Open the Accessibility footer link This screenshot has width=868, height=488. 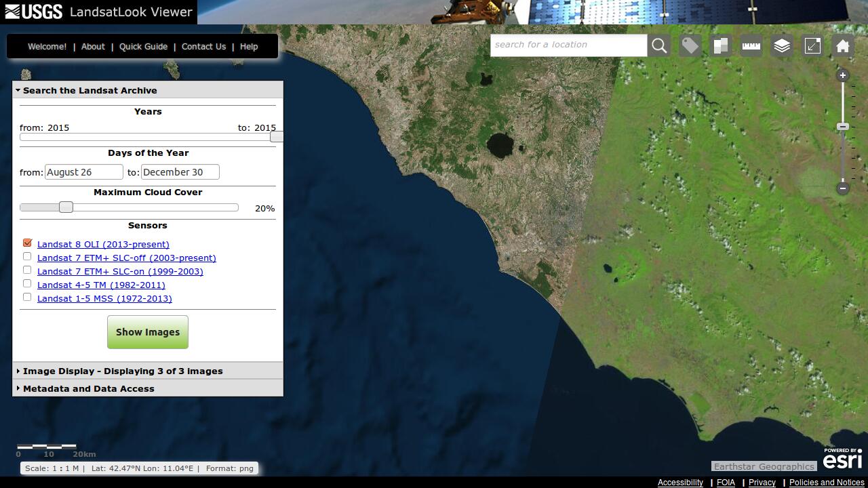click(x=680, y=483)
